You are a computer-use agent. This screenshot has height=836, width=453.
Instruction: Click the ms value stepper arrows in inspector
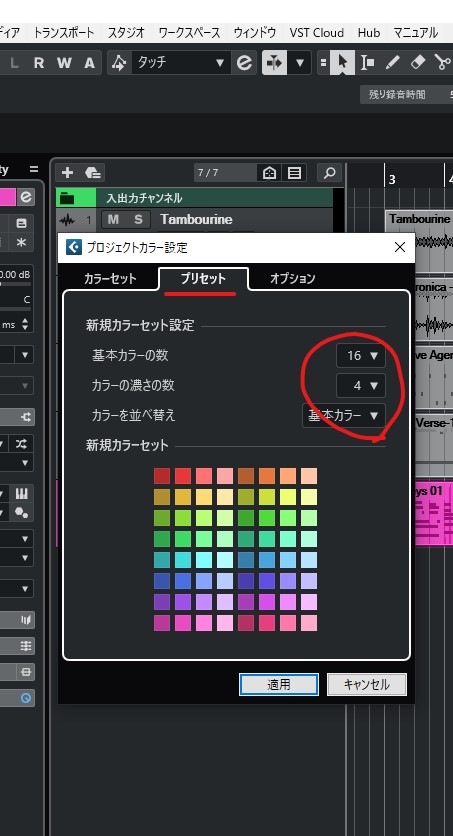tap(25, 324)
